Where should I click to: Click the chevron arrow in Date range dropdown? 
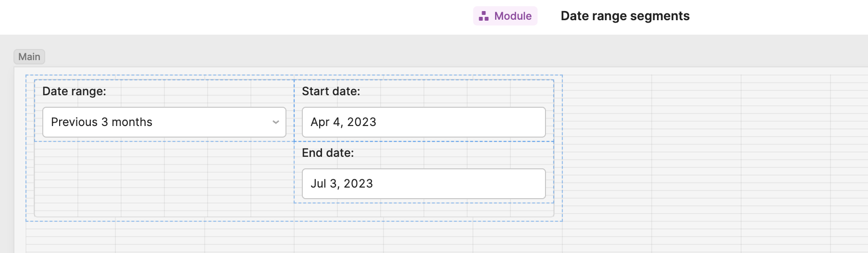coord(276,122)
